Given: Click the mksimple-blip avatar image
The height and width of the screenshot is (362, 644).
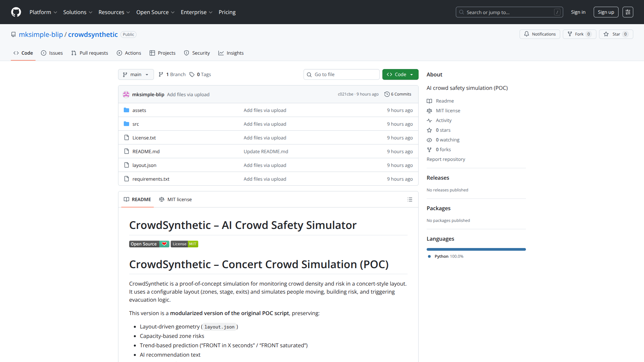Looking at the screenshot, I should coord(126,95).
